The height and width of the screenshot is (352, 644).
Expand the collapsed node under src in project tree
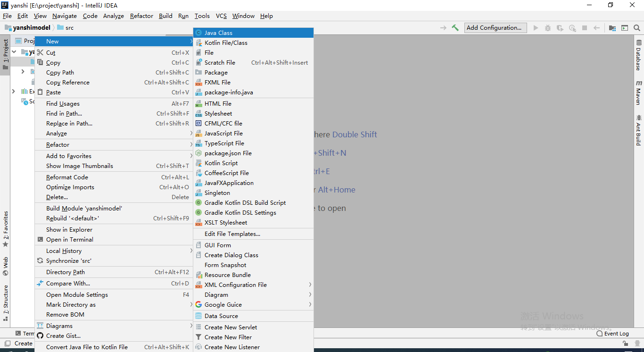tap(23, 72)
